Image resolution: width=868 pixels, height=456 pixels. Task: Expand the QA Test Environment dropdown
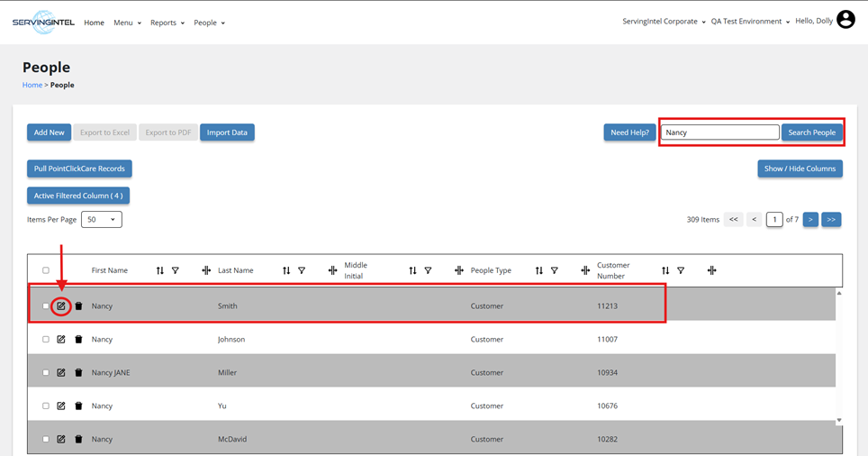click(750, 22)
